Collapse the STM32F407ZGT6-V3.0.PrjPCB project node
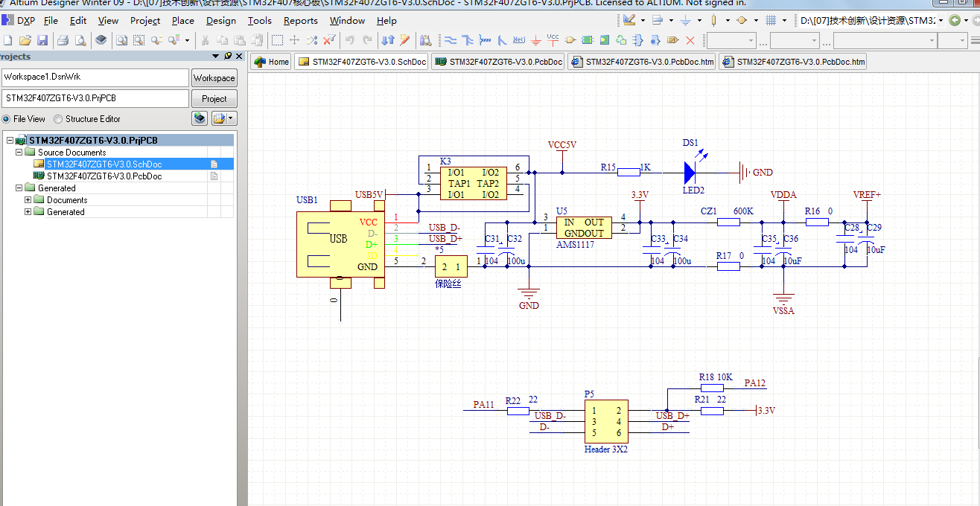Image resolution: width=980 pixels, height=506 pixels. [10, 141]
